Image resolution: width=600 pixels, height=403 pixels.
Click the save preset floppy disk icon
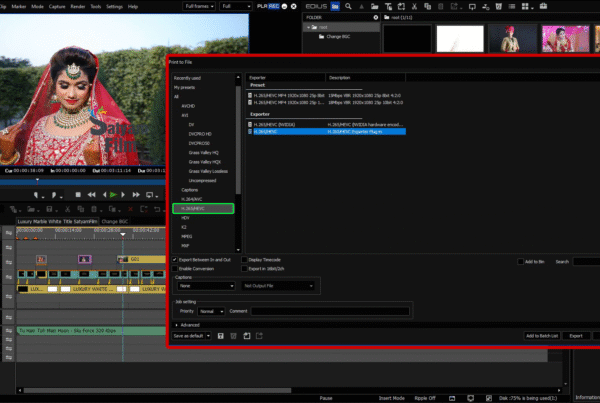click(220, 336)
